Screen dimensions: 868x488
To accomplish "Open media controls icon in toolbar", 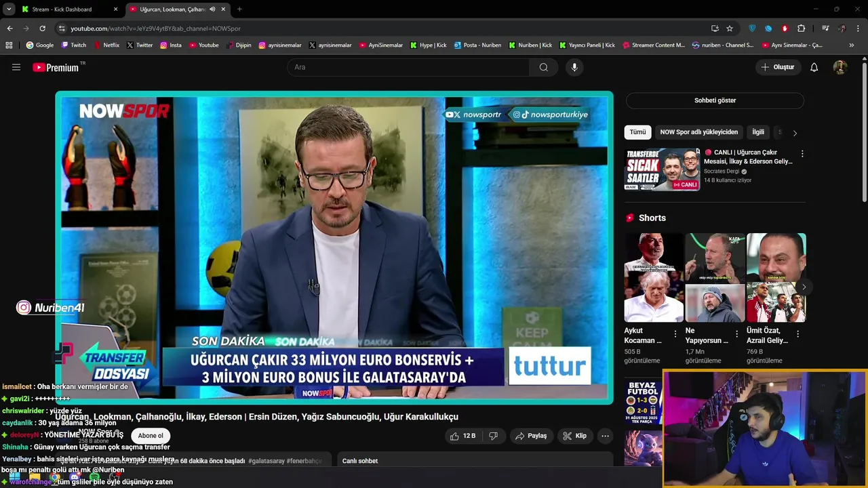I will [x=825, y=28].
